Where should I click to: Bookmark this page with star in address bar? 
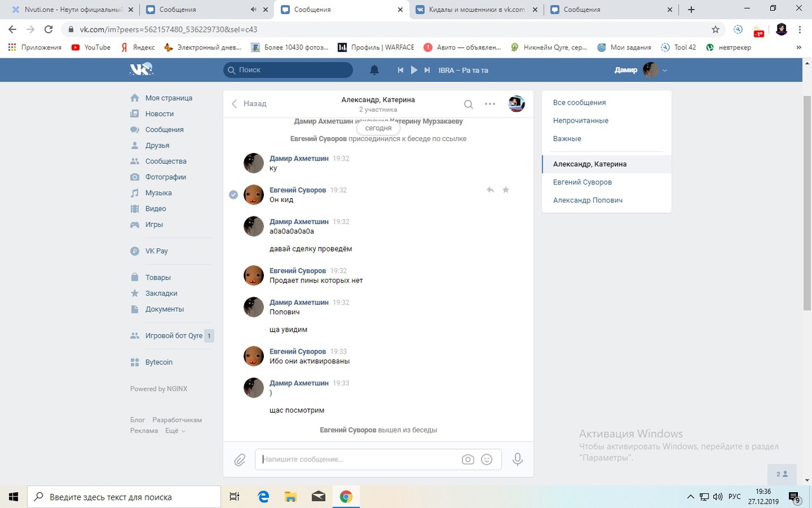[x=716, y=29]
